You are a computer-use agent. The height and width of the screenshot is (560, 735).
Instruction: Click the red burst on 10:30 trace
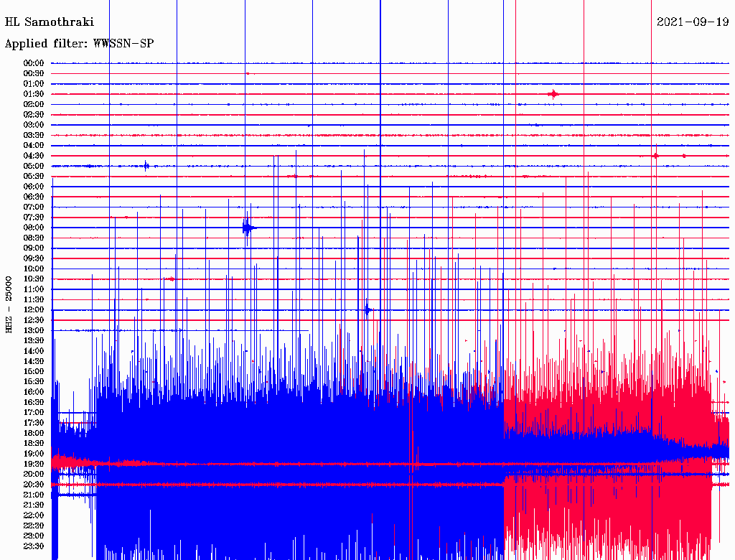coord(169,279)
